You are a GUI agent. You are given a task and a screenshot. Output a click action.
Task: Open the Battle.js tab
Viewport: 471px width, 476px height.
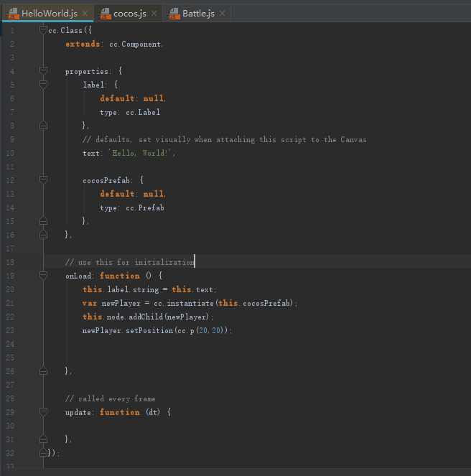pos(198,14)
